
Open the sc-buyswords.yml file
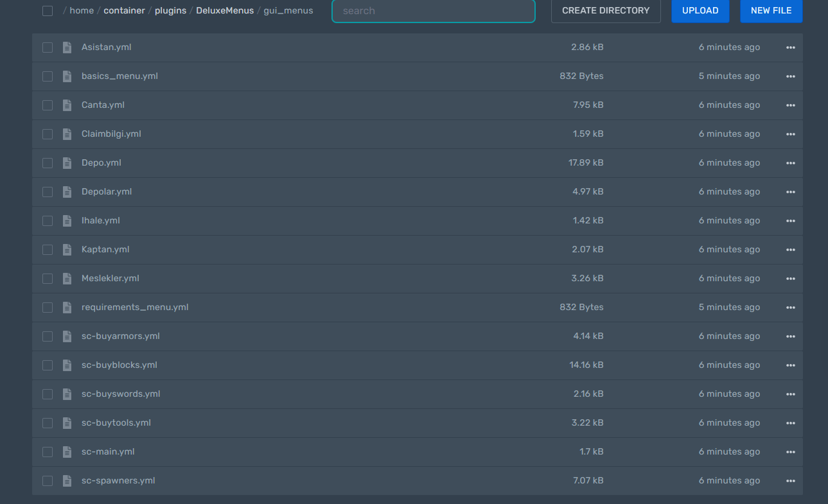point(121,394)
